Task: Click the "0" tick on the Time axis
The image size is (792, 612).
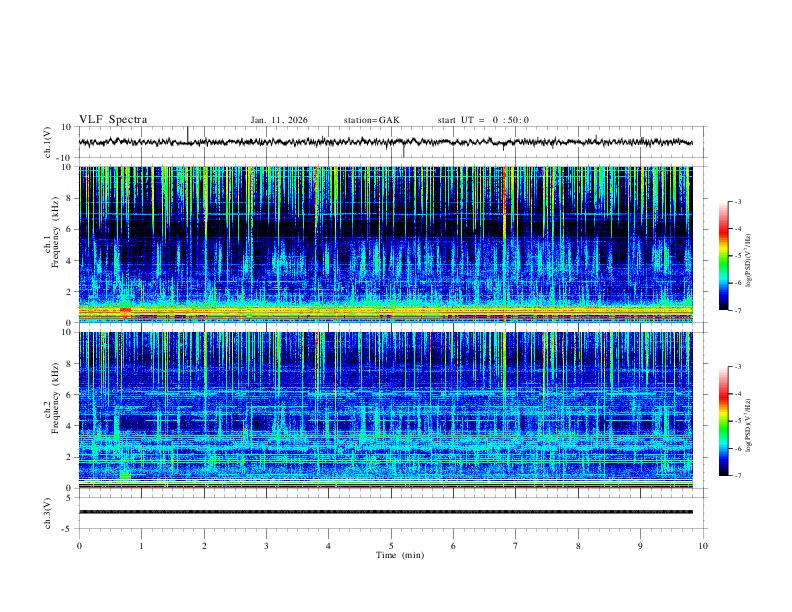Action: point(79,546)
